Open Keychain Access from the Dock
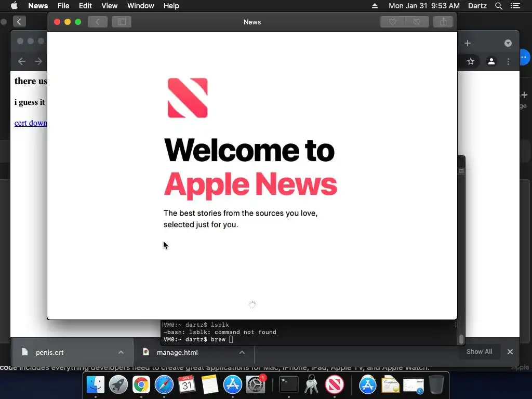The image size is (532, 399). click(312, 385)
